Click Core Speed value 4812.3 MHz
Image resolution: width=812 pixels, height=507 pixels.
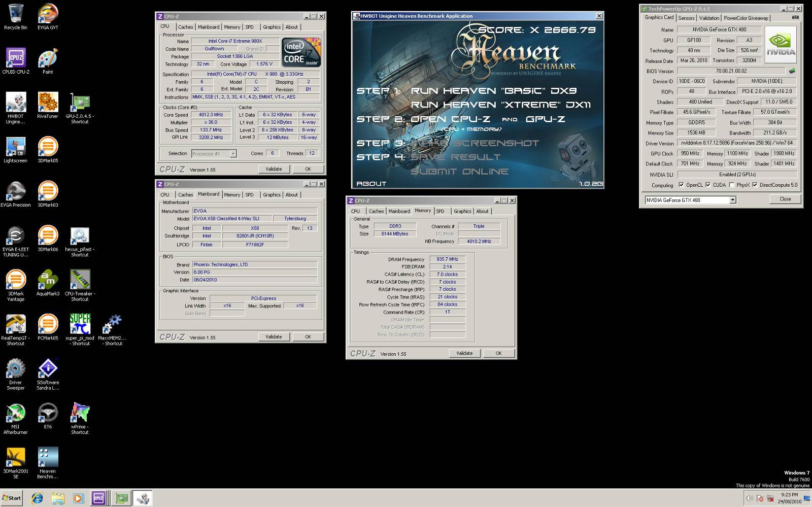pos(211,115)
